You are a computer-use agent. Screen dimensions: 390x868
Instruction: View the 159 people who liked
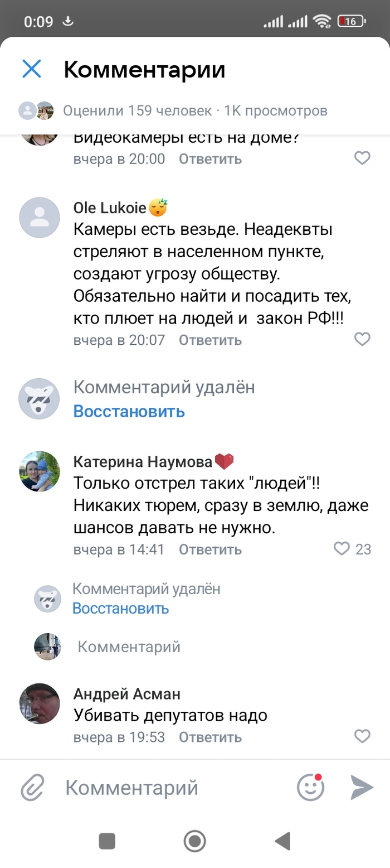137,110
